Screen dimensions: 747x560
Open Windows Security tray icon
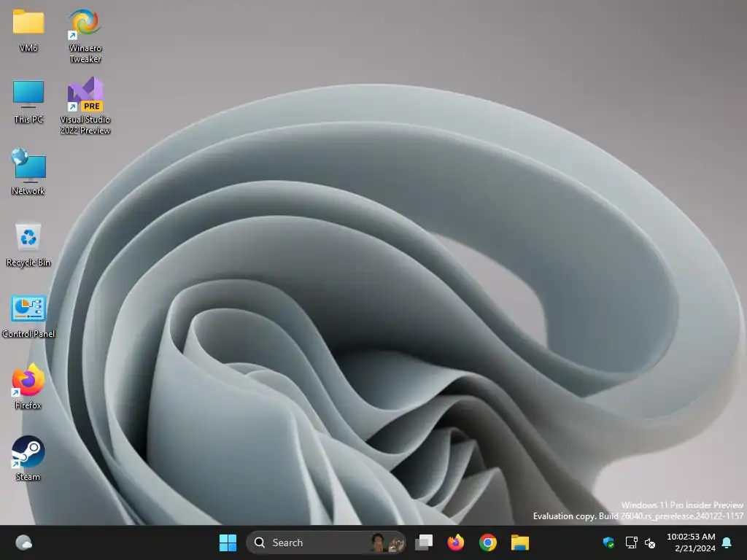tap(608, 542)
